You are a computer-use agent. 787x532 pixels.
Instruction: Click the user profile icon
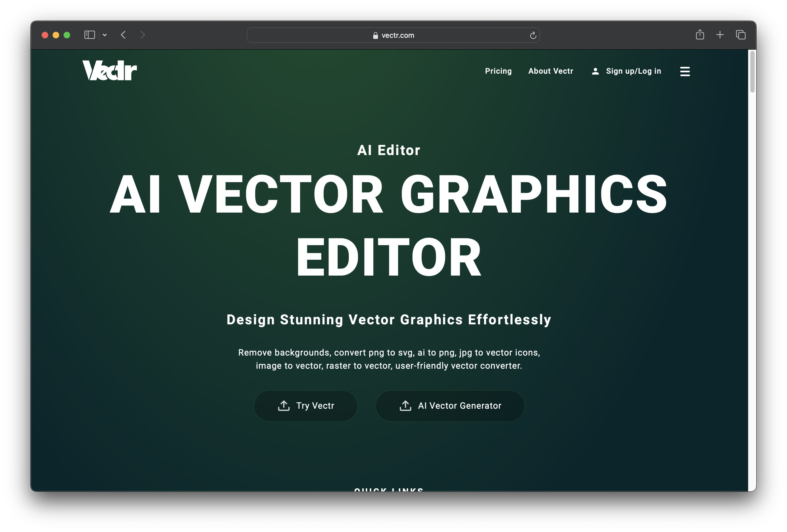(595, 71)
